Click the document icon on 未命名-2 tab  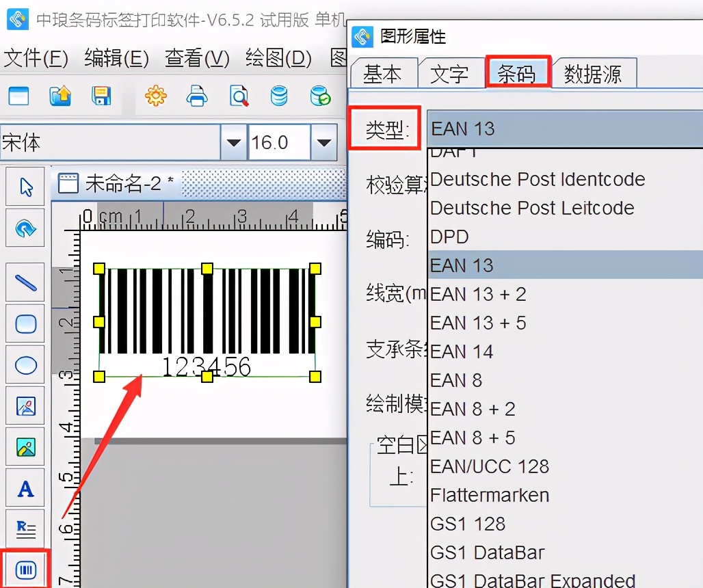[68, 183]
